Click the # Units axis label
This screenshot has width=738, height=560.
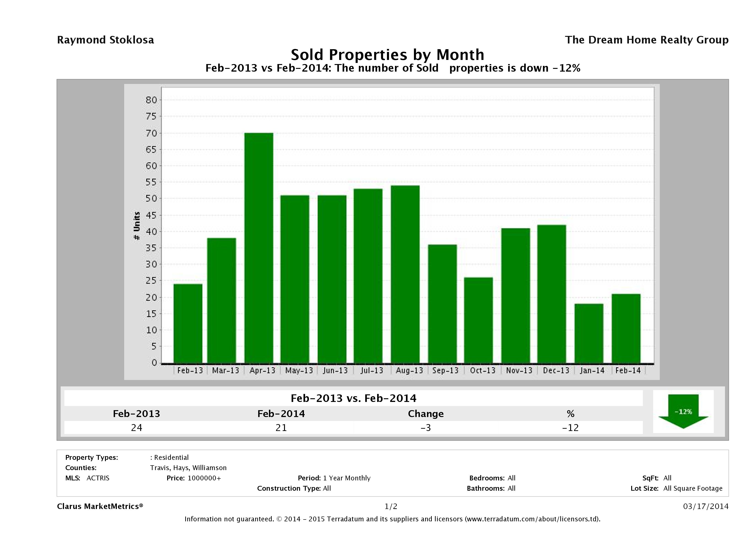click(137, 226)
